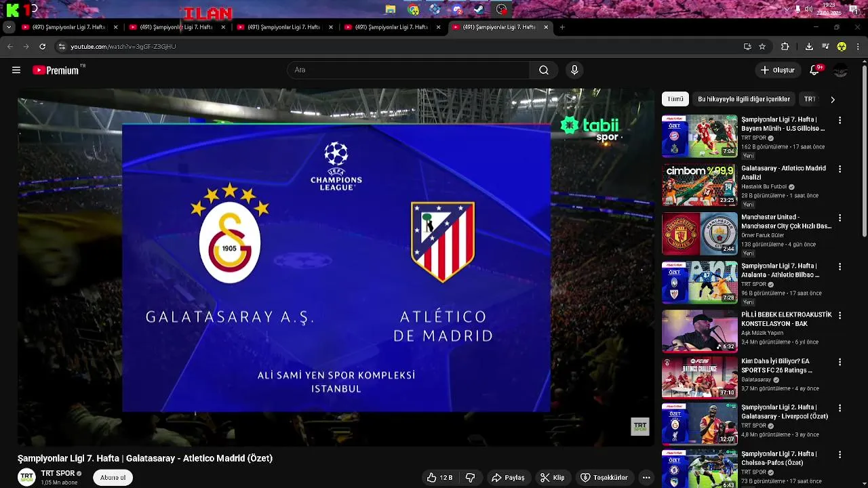Image resolution: width=868 pixels, height=488 pixels.
Task: Like the video (12 B)
Action: point(439,478)
